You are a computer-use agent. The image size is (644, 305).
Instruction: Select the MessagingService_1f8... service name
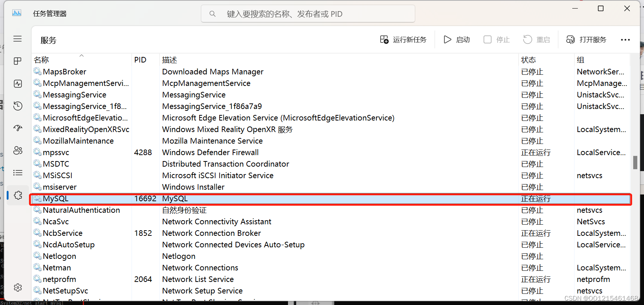(x=85, y=106)
